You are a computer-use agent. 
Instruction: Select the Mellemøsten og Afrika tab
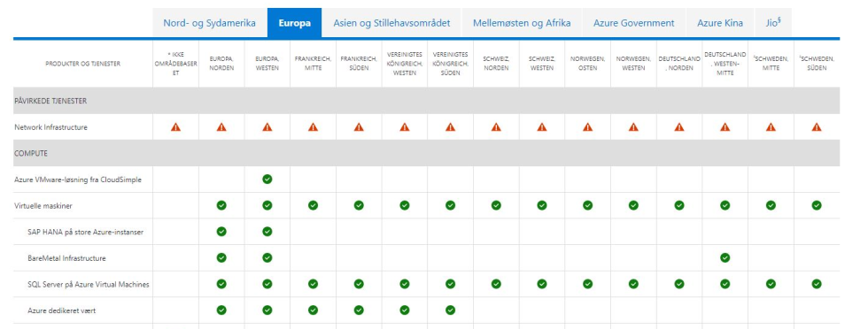click(x=522, y=23)
